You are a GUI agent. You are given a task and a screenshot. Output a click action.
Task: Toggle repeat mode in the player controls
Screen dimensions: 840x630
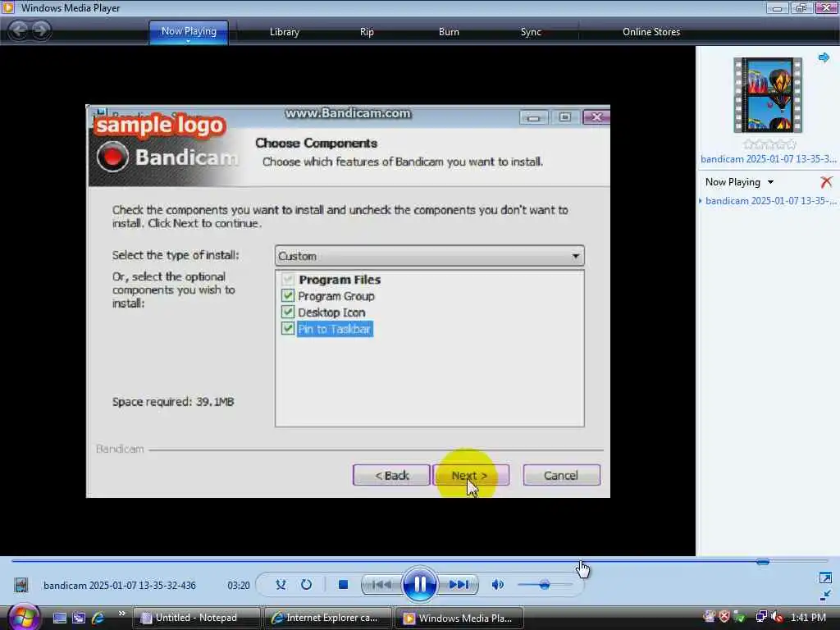click(x=307, y=584)
